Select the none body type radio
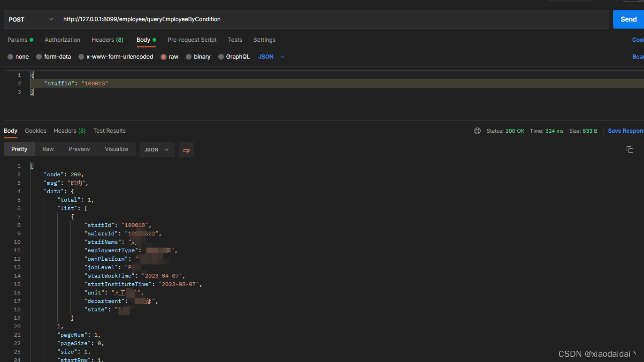The width and height of the screenshot is (644, 362). point(10,57)
